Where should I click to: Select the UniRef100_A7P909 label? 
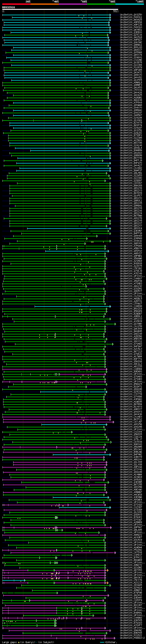point(131,103)
